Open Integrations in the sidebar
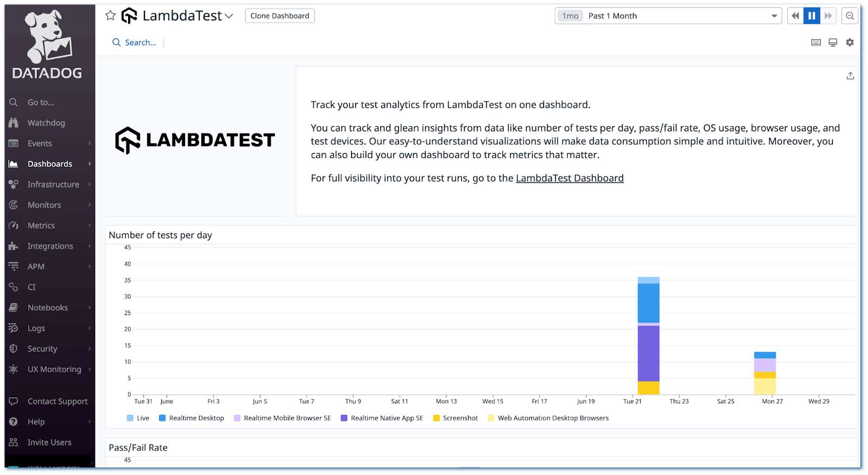Viewport: 868px width, 475px height. pyautogui.click(x=49, y=246)
